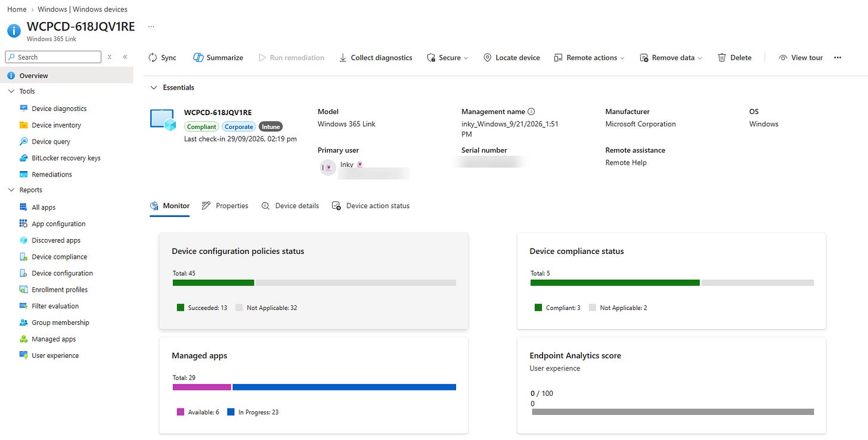Switch to the Device details tab
This screenshot has width=868, height=440.
point(290,206)
